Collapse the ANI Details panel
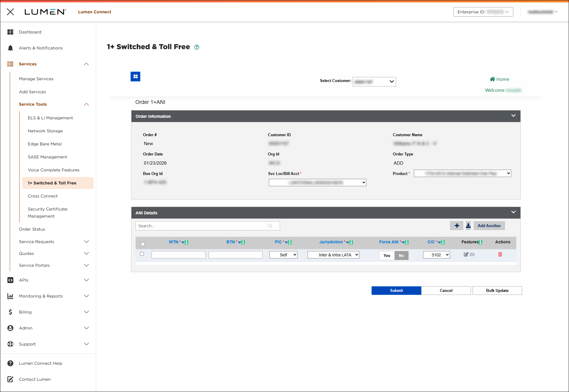The width and height of the screenshot is (569, 392). tap(513, 212)
